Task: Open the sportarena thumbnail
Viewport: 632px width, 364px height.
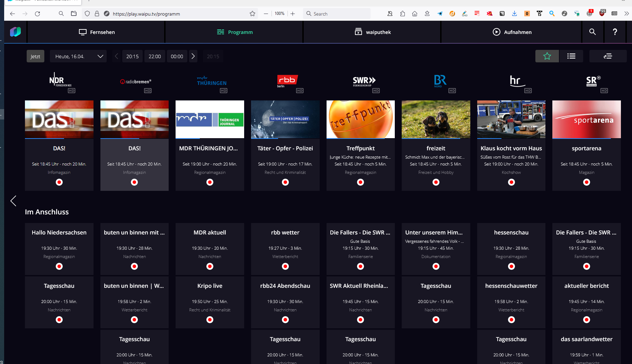Action: [x=587, y=119]
